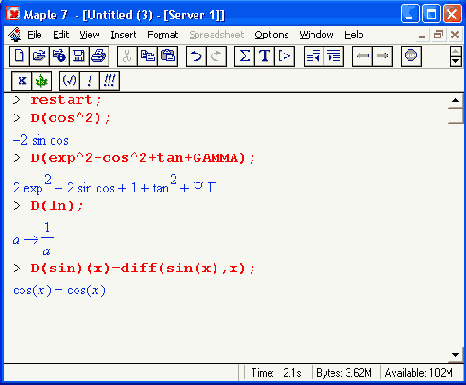Viewport: 466px width, 385px height.
Task: Open the Edit menu
Action: (61, 35)
